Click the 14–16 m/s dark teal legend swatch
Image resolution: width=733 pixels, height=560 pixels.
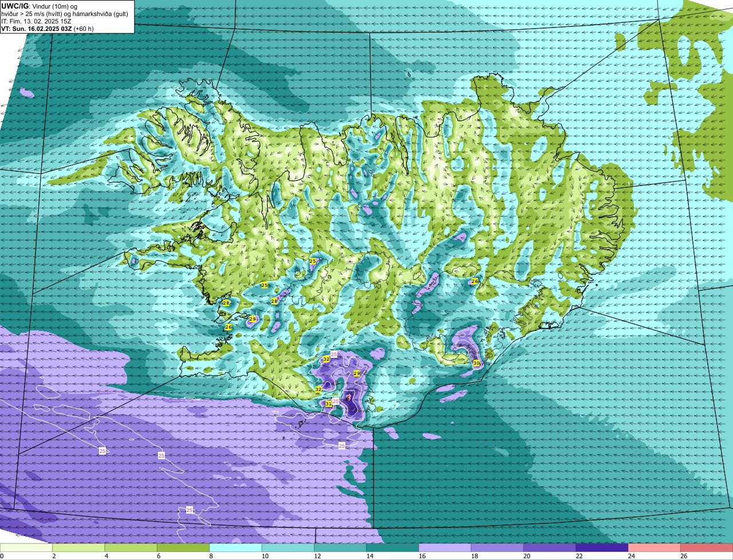coord(393,548)
